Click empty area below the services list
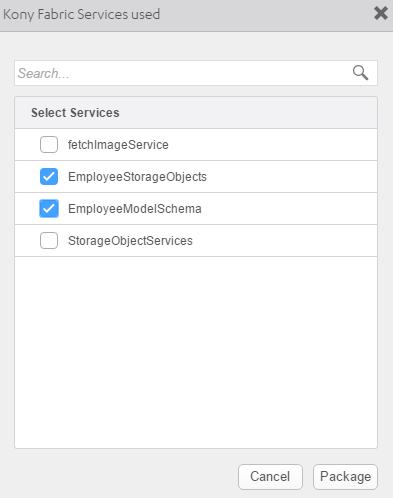393x498 pixels. (x=196, y=352)
